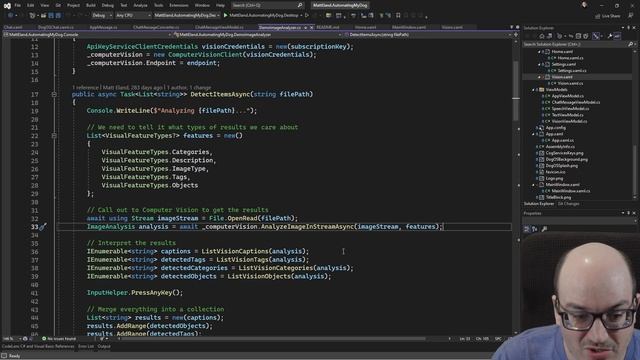Click the CodeLens '1 reference' link
Screen dimensions: 640x360
coord(85,87)
